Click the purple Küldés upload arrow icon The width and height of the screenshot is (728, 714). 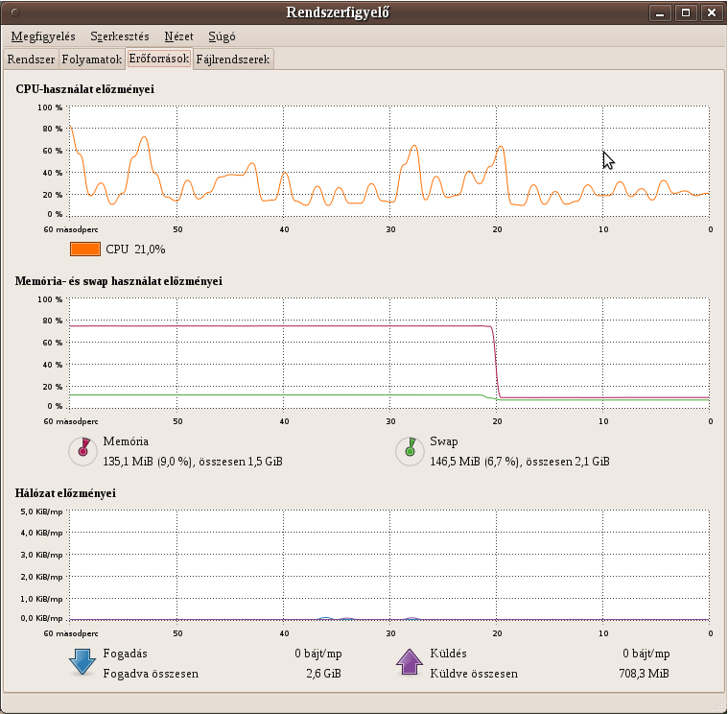409,661
